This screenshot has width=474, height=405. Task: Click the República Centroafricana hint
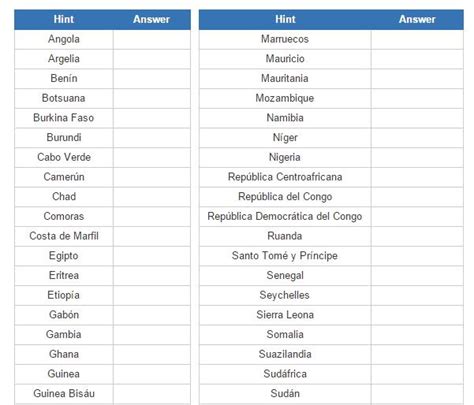[x=285, y=177]
